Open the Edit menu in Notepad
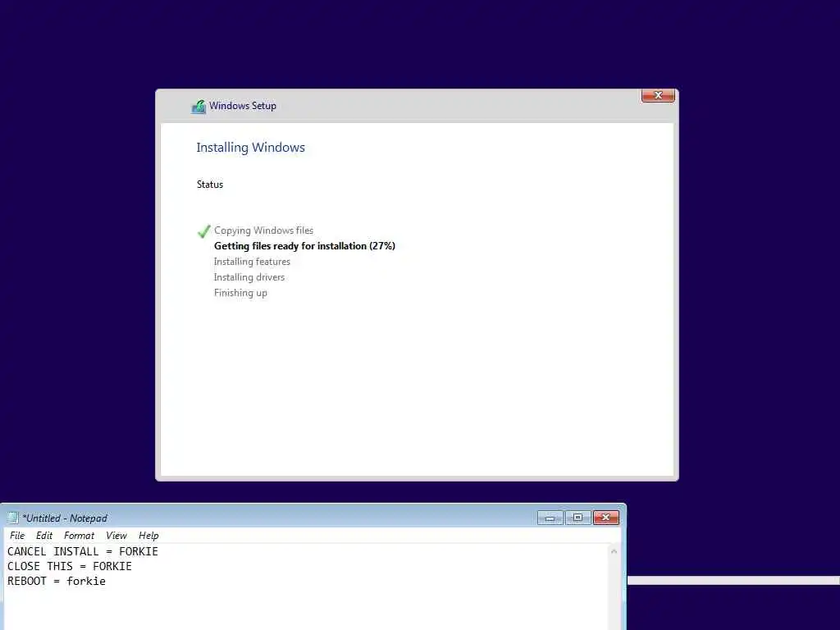The image size is (840, 630). point(44,535)
